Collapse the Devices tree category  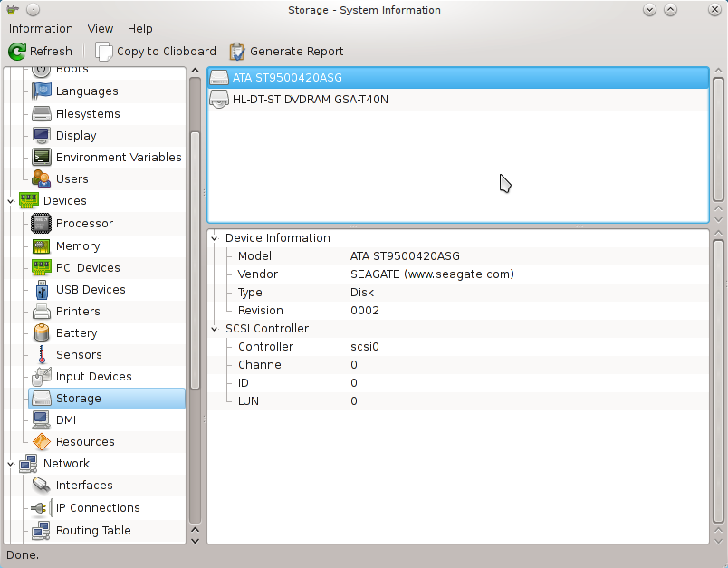click(11, 201)
